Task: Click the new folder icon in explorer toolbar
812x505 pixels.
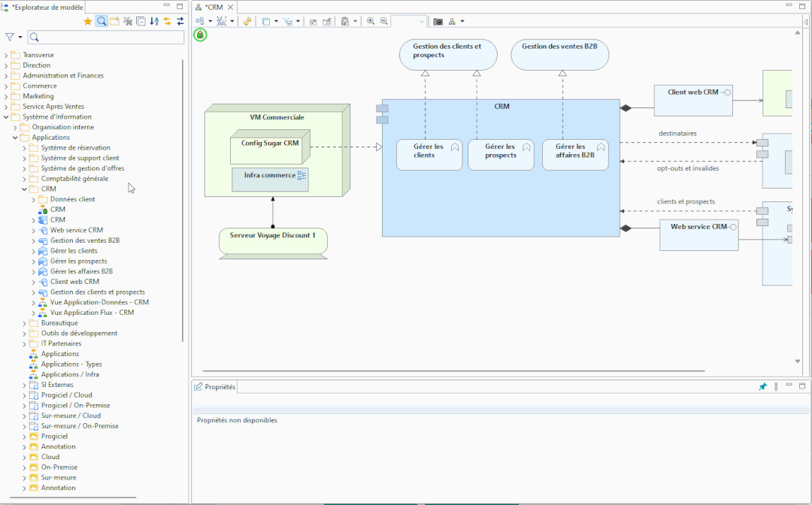Action: [x=114, y=21]
